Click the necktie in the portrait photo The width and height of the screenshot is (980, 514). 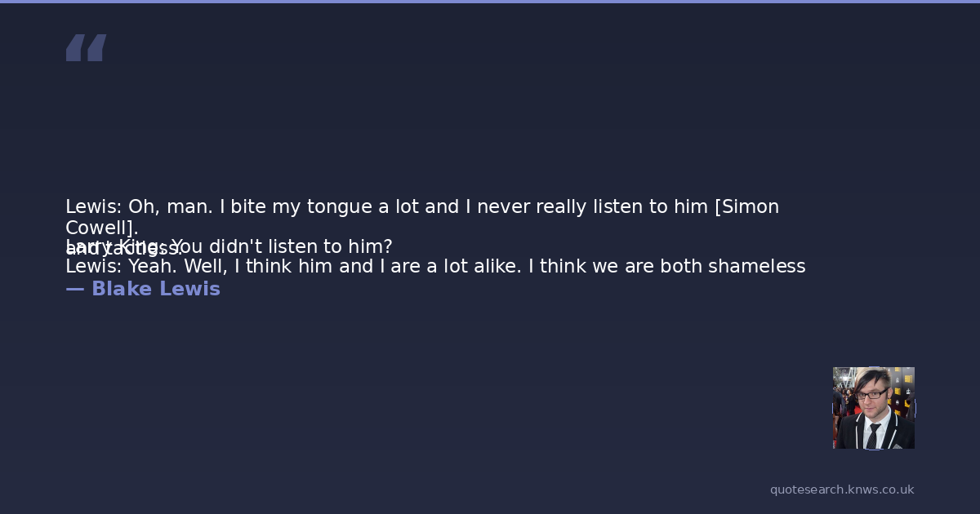[873, 435]
